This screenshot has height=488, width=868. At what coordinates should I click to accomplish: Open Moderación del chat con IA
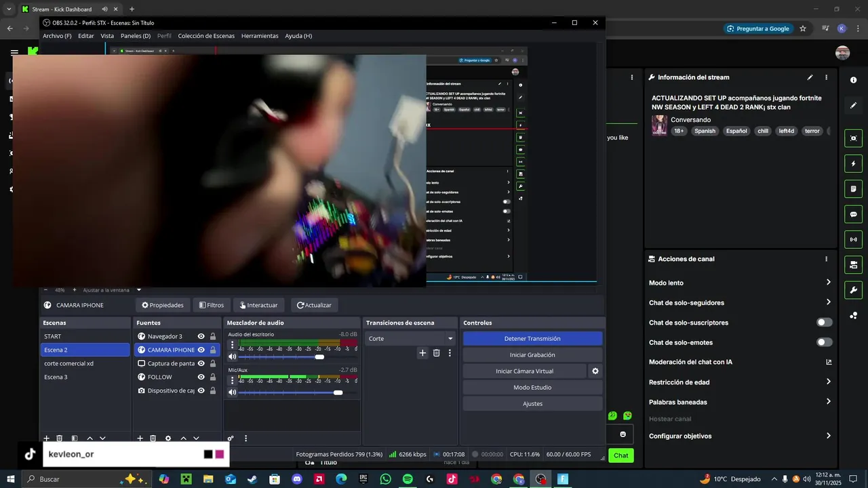click(x=829, y=362)
